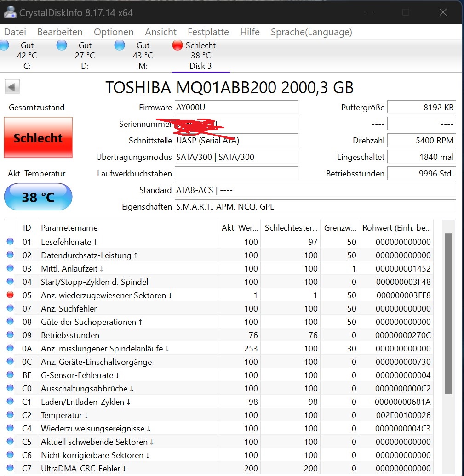The height and width of the screenshot is (476, 464).
Task: Click the 38 °C temperature button
Action: (x=38, y=197)
